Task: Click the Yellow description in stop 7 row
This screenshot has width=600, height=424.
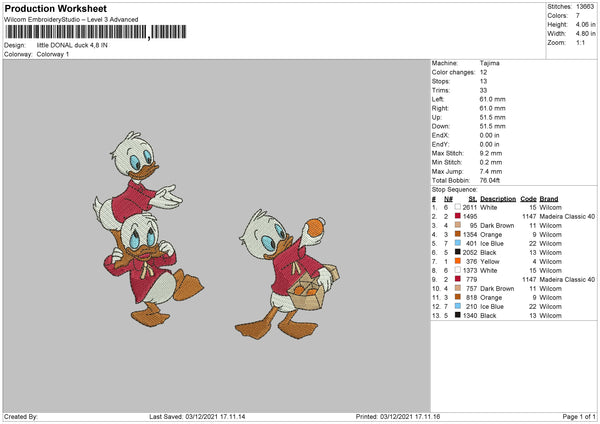Action: [490, 261]
